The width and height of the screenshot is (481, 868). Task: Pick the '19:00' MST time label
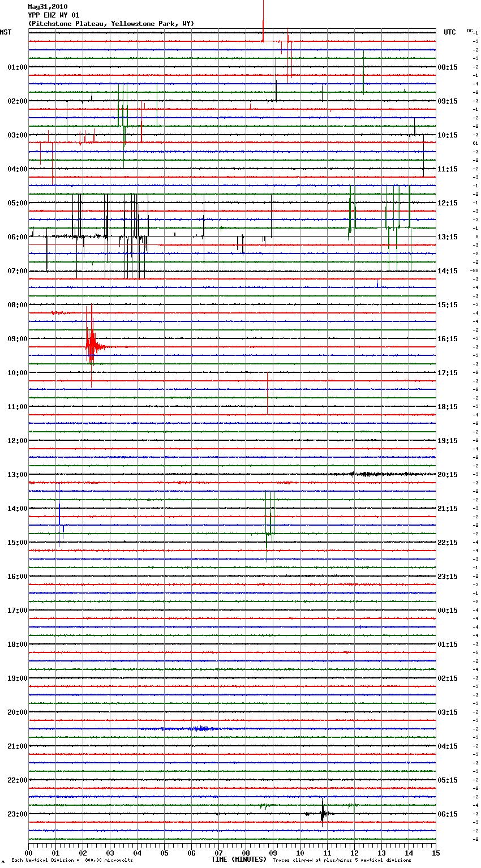pyautogui.click(x=18, y=678)
